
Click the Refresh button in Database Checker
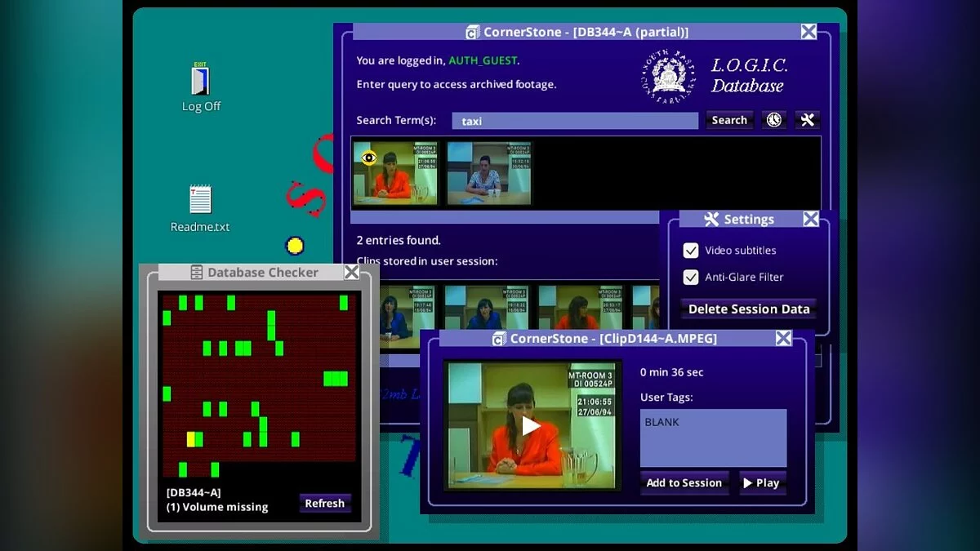pyautogui.click(x=325, y=503)
